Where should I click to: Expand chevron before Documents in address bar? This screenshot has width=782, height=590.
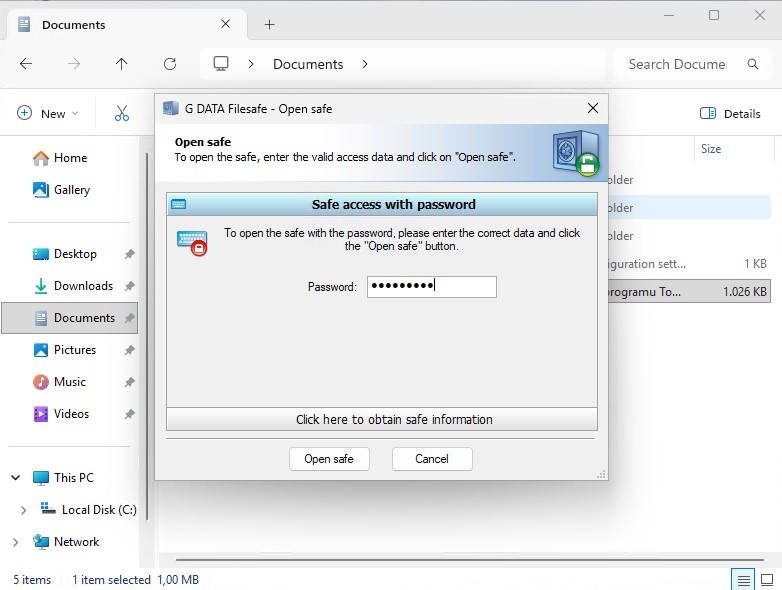click(251, 64)
